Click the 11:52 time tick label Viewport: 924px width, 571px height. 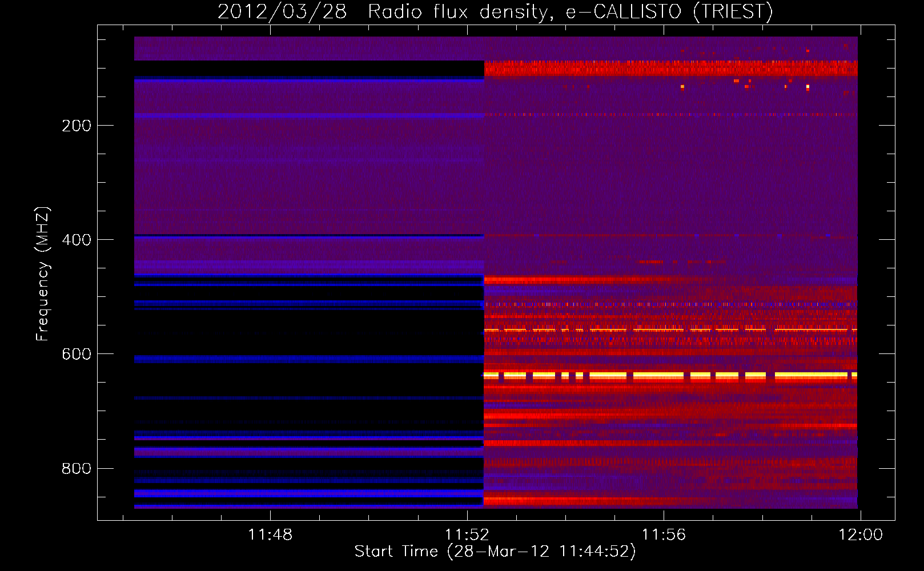pos(467,534)
